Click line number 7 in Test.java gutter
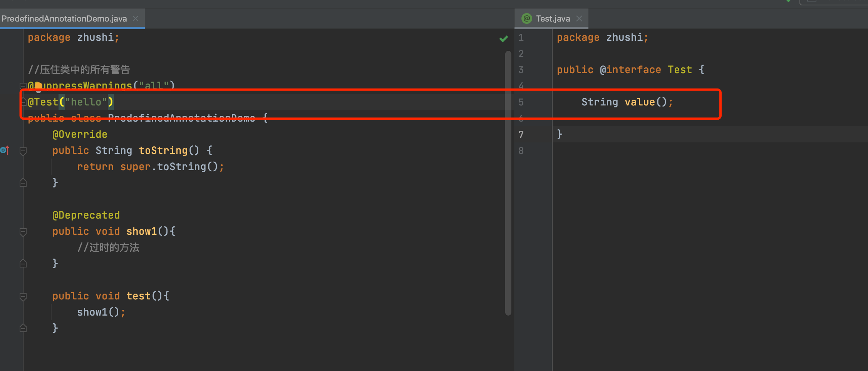The image size is (868, 371). pyautogui.click(x=521, y=134)
